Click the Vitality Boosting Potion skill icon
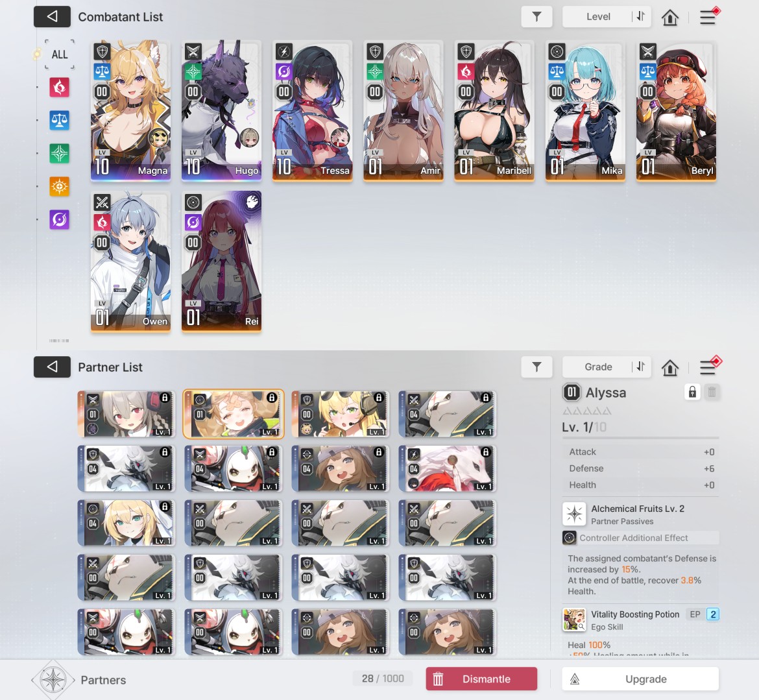 tap(575, 620)
